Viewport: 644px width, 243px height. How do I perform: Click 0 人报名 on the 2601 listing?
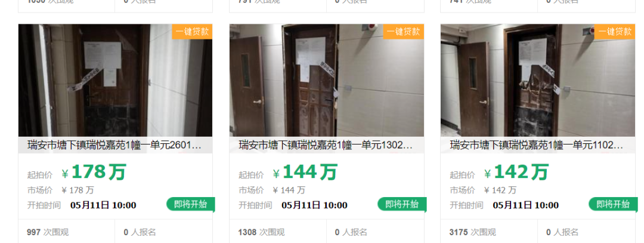140,232
